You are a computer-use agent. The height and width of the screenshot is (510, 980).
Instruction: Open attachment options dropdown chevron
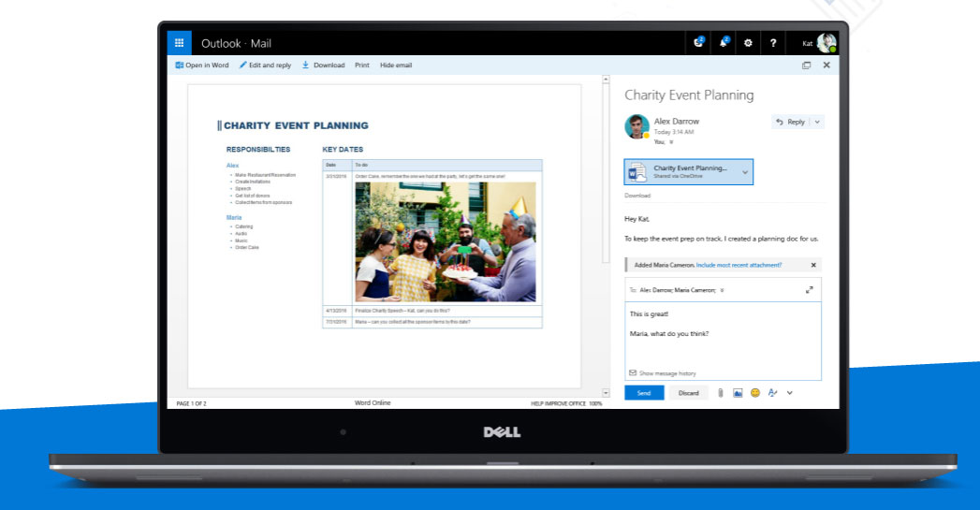click(745, 172)
